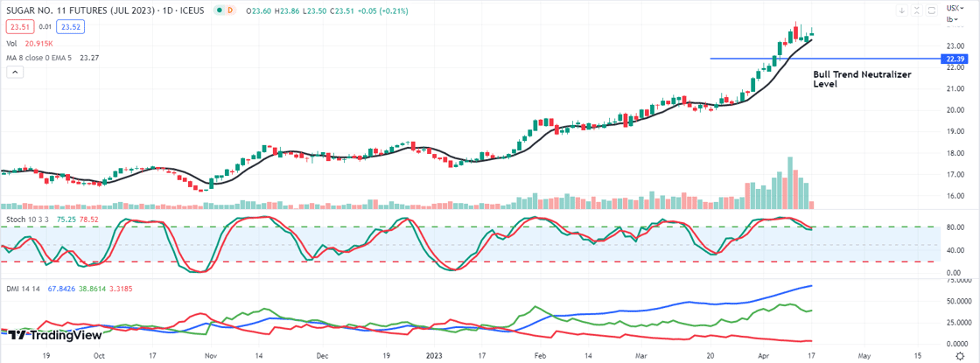Click the 22.39 price label on axis

coord(955,59)
